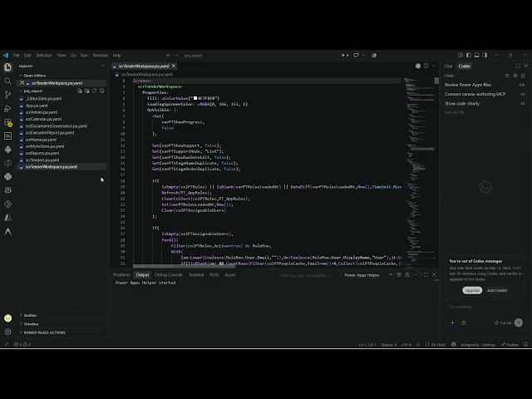This screenshot has height=399, width=532.
Task: Open Codex chat history icon
Action: point(507,76)
